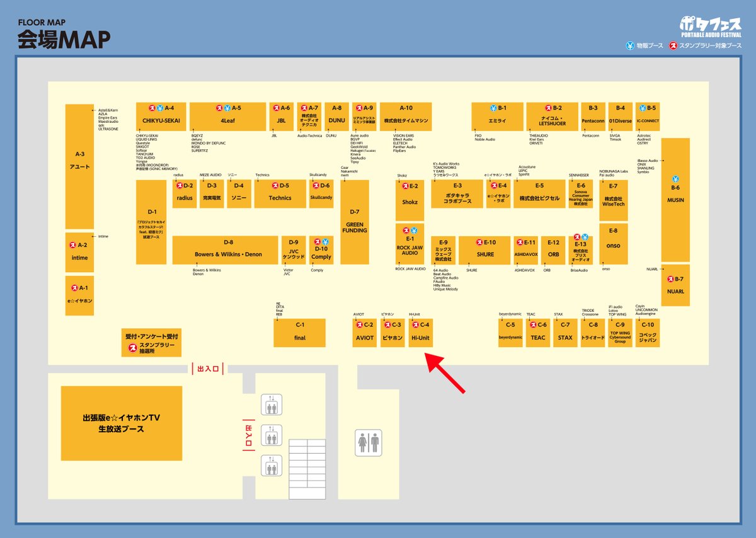This screenshot has height=538, width=756.
Task: Select booth C-9 TOP WING Cybersound Group
Action: tap(621, 333)
